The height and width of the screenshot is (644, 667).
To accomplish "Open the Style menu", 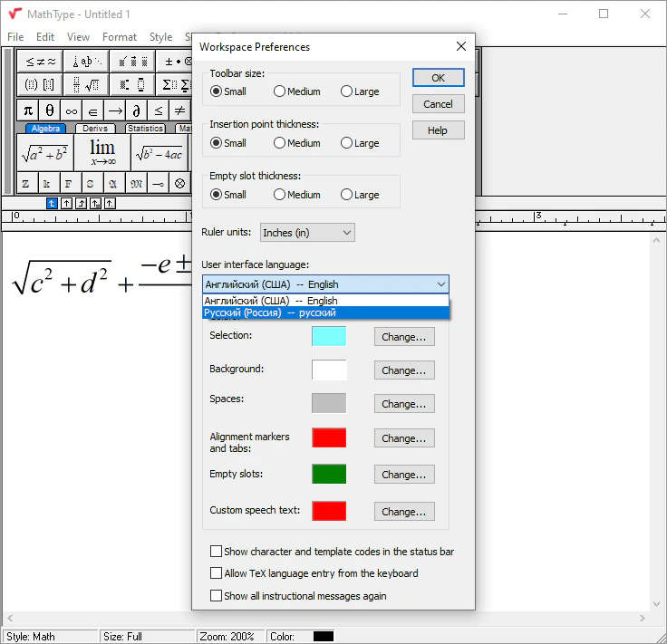I will (160, 37).
